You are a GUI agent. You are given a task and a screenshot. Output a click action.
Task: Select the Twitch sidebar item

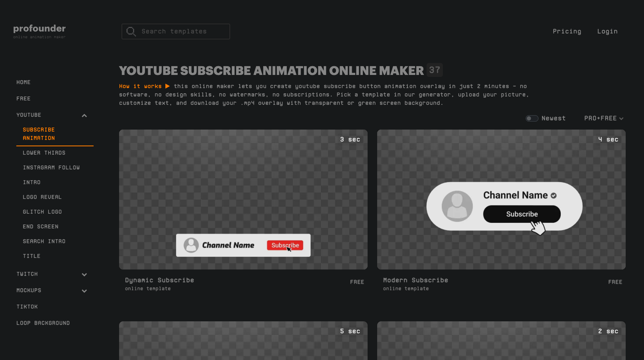click(27, 274)
